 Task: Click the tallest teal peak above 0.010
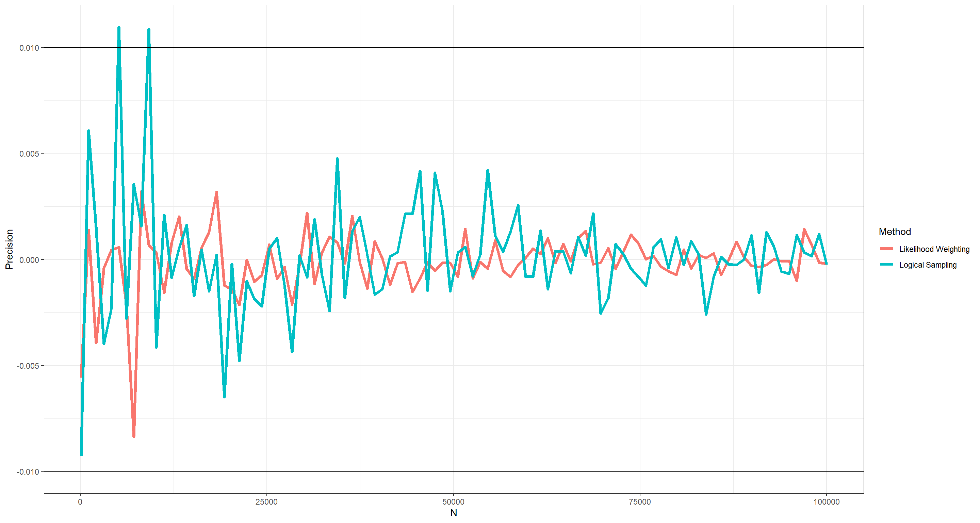click(119, 28)
